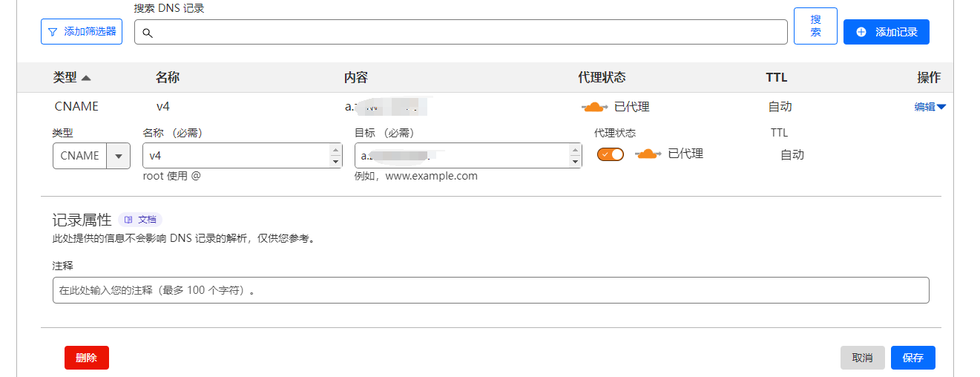
Task: Click the 目标 field stepper down arrow
Action: click(575, 162)
